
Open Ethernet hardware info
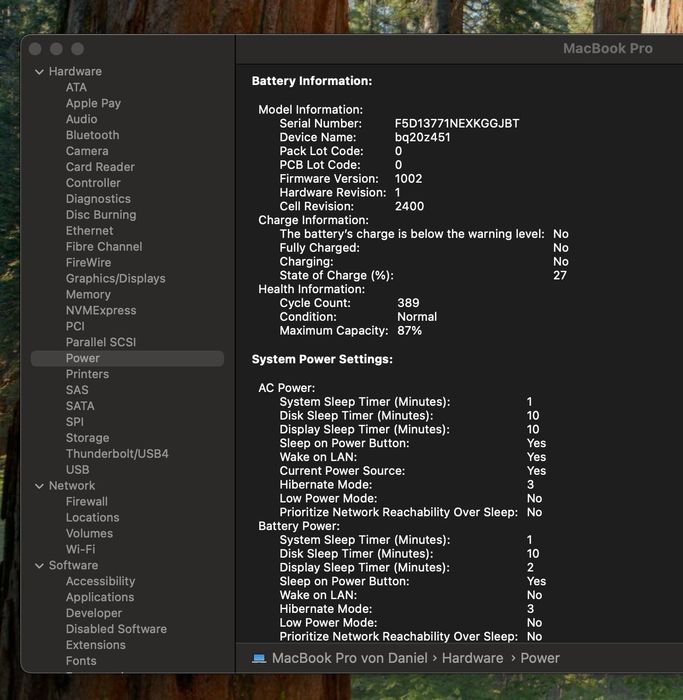click(89, 231)
